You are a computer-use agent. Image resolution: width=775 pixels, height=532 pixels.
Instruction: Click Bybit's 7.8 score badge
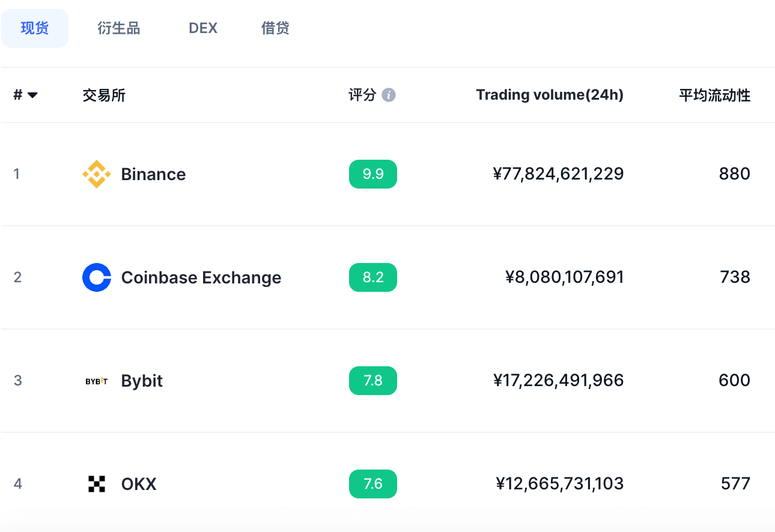click(x=372, y=381)
